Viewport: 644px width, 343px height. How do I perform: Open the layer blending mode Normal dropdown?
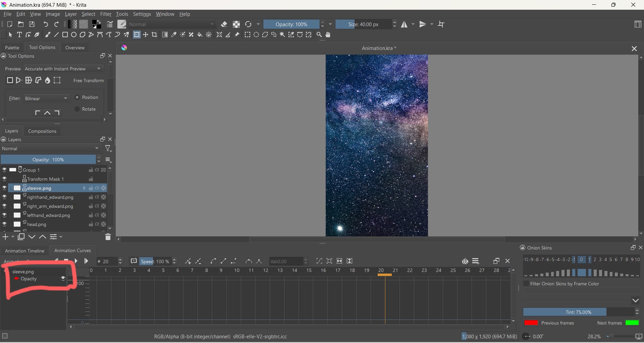click(51, 149)
